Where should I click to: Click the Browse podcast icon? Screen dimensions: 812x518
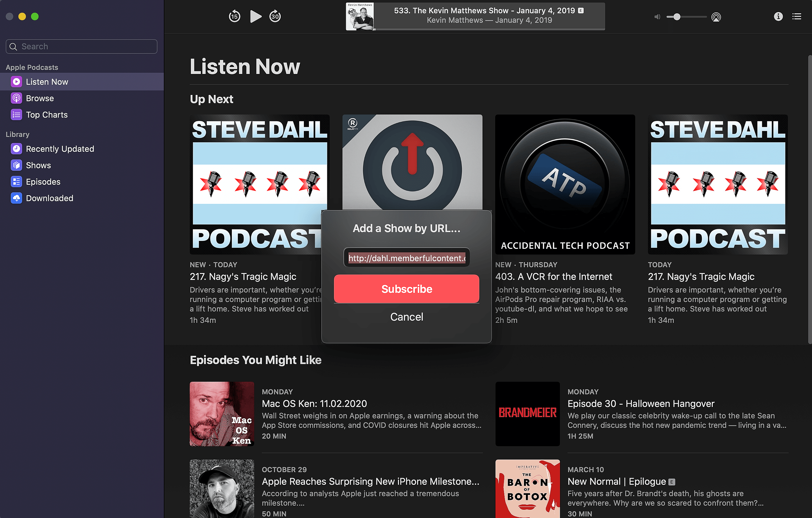[16, 98]
